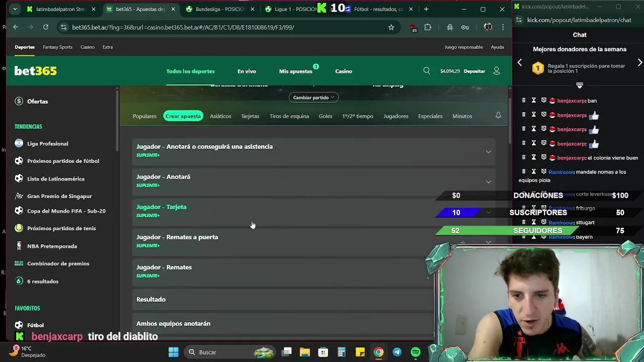The image size is (644, 362).
Task: Open 'NBA Pretemporada' in sidebar
Action: (x=52, y=246)
